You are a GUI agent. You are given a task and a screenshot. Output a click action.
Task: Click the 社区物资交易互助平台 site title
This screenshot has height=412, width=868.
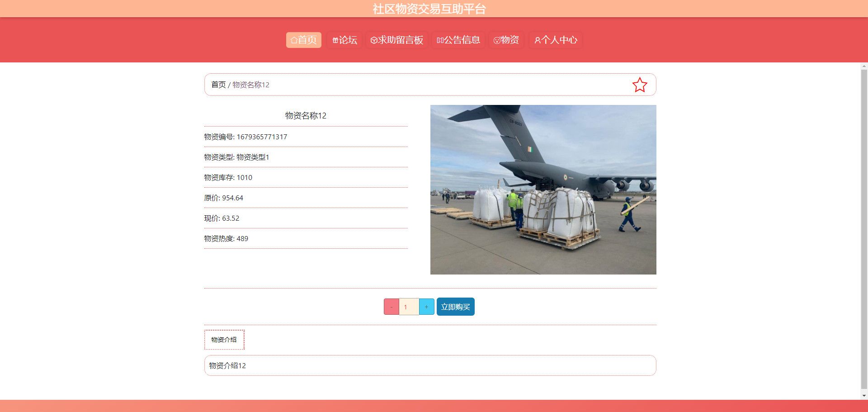pos(429,9)
